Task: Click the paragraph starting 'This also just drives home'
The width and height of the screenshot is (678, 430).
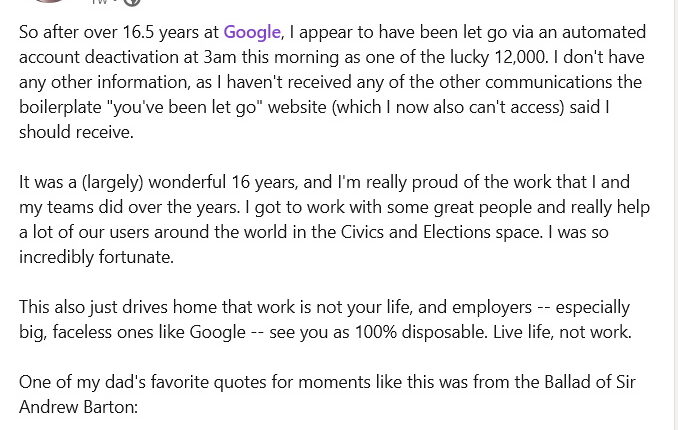Action: pyautogui.click(x=325, y=320)
